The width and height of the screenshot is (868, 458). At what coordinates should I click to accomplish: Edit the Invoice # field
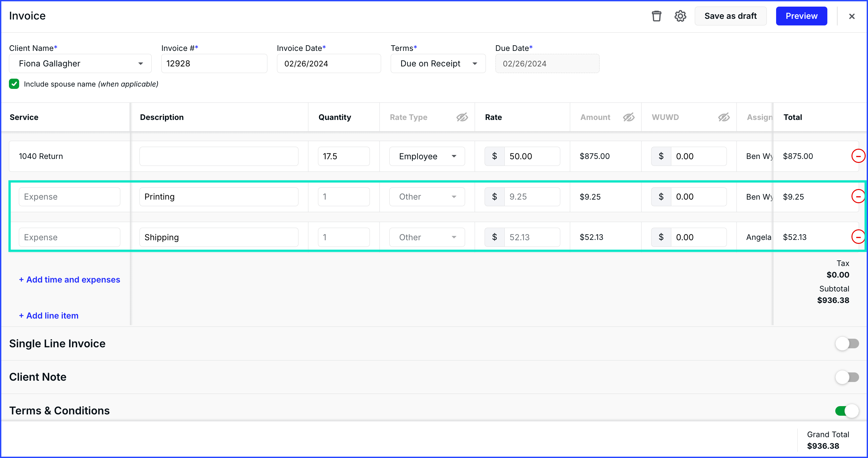coord(214,63)
